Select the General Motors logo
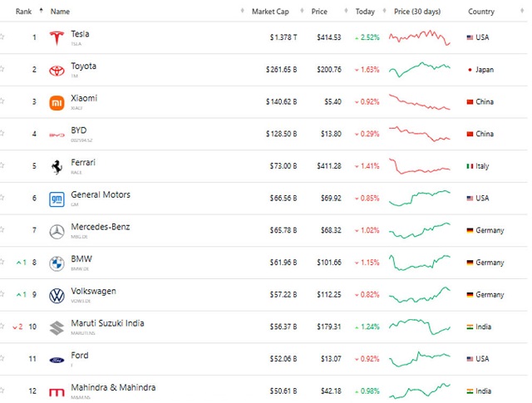This screenshot has height=403, width=532. (x=57, y=199)
